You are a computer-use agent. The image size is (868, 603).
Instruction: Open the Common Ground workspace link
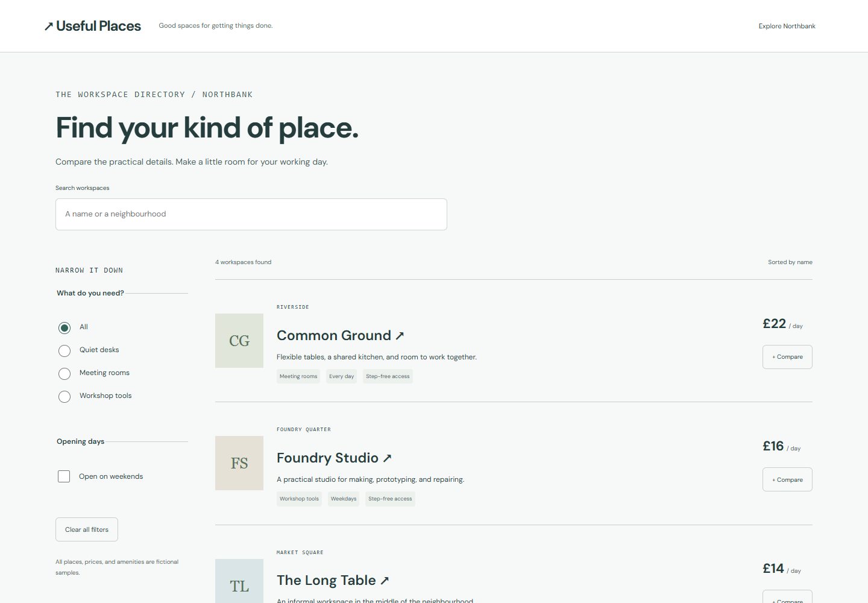pos(341,335)
